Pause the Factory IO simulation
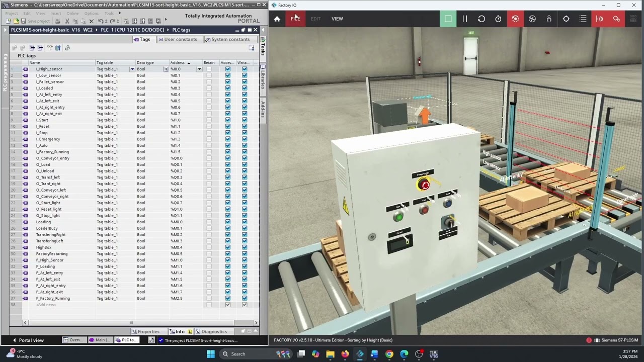This screenshot has height=362, width=644. click(465, 19)
